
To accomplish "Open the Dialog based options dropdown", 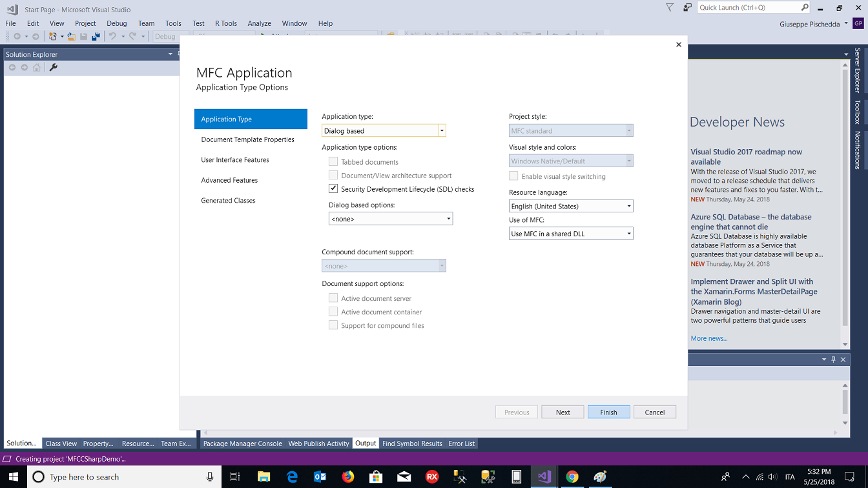I will (x=391, y=219).
